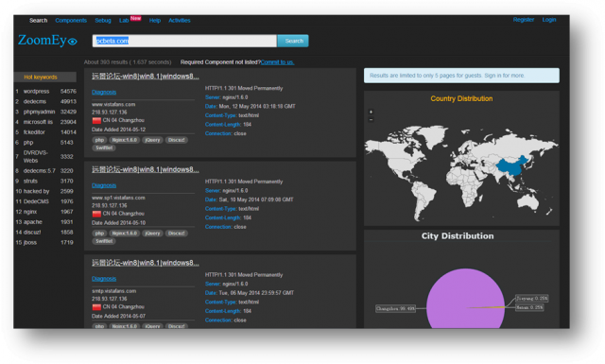Select hot keyword wordpress
The image size is (605, 364).
pyautogui.click(x=36, y=92)
